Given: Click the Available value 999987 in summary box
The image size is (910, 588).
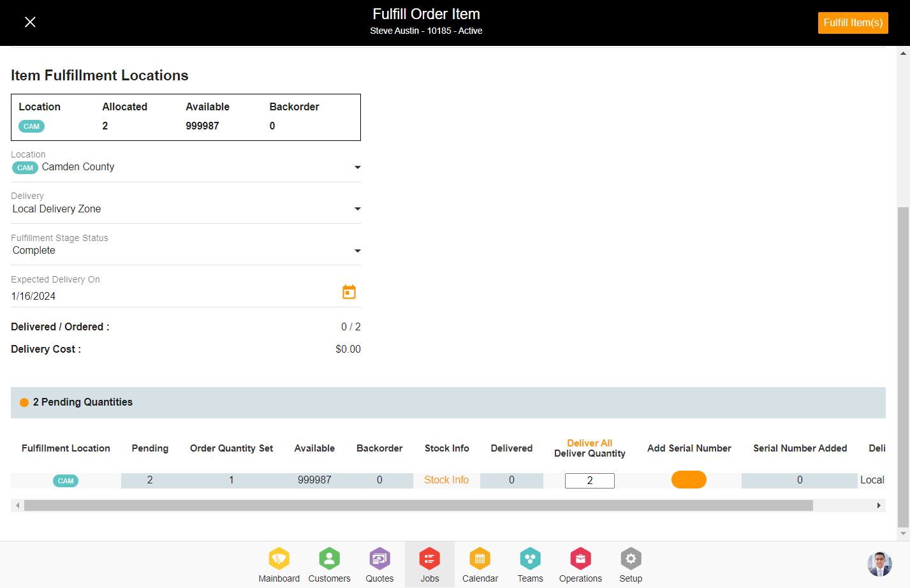Looking at the screenshot, I should (202, 126).
